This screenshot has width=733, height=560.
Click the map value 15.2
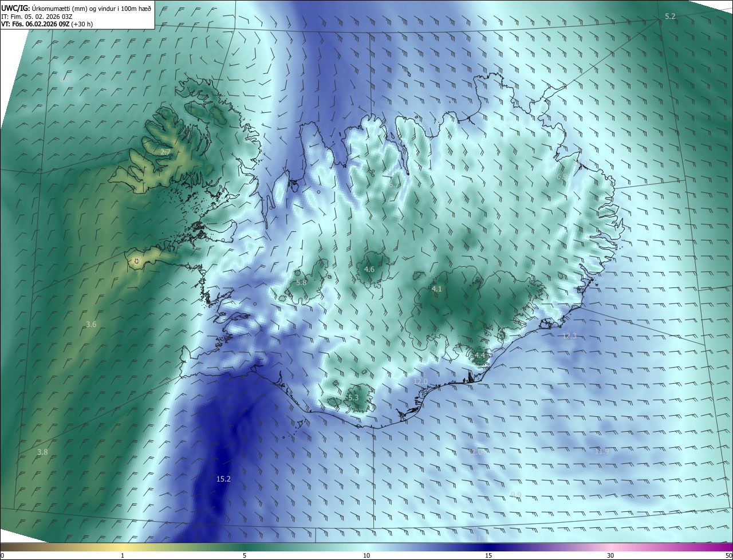(x=223, y=479)
